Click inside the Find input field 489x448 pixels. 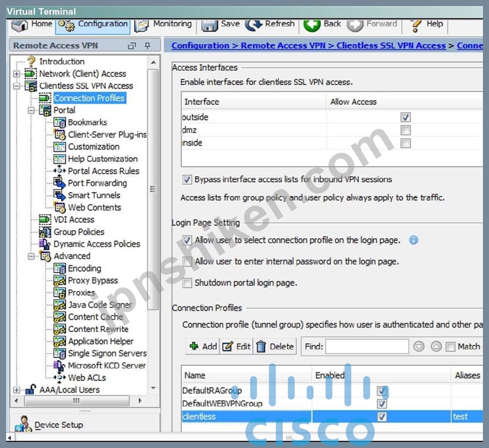coord(367,346)
